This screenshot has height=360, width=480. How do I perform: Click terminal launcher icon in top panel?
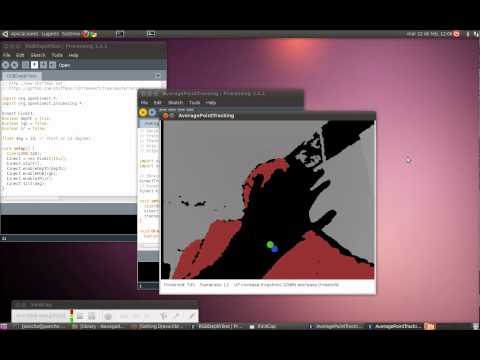click(120, 34)
